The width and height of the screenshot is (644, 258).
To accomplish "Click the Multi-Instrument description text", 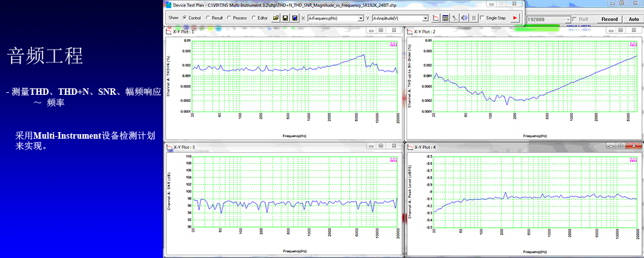I will (85, 141).
